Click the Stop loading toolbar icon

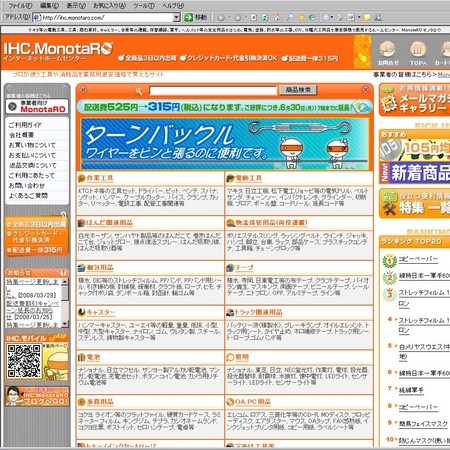click(x=254, y=17)
